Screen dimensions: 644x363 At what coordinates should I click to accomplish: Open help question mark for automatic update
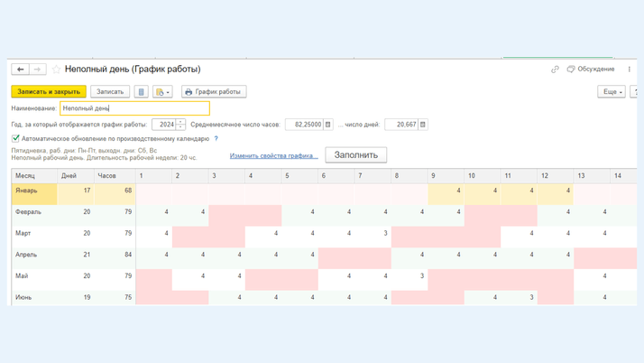(x=216, y=138)
